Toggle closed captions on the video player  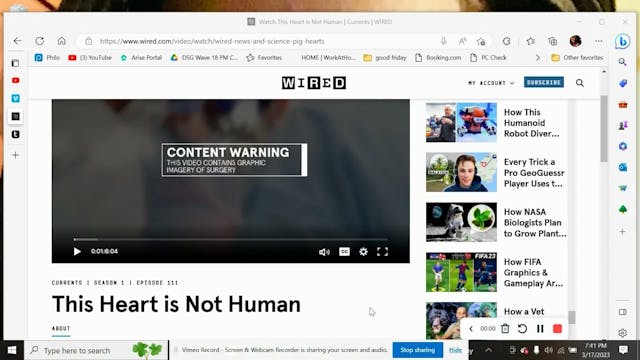(344, 251)
